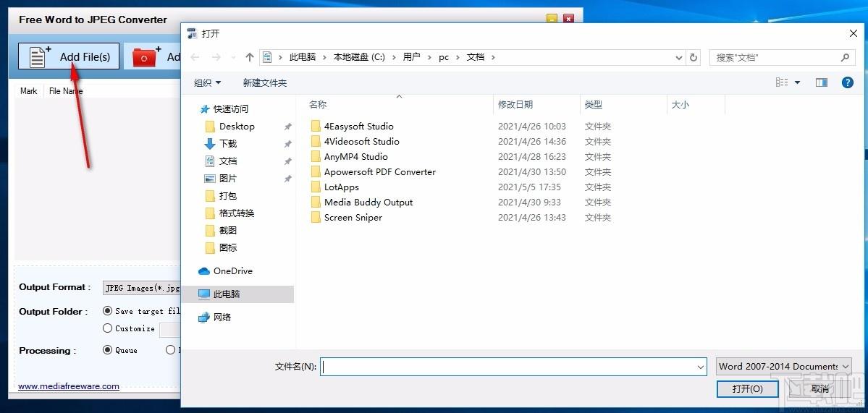Go back with the left arrow
868x413 pixels.
(x=194, y=57)
